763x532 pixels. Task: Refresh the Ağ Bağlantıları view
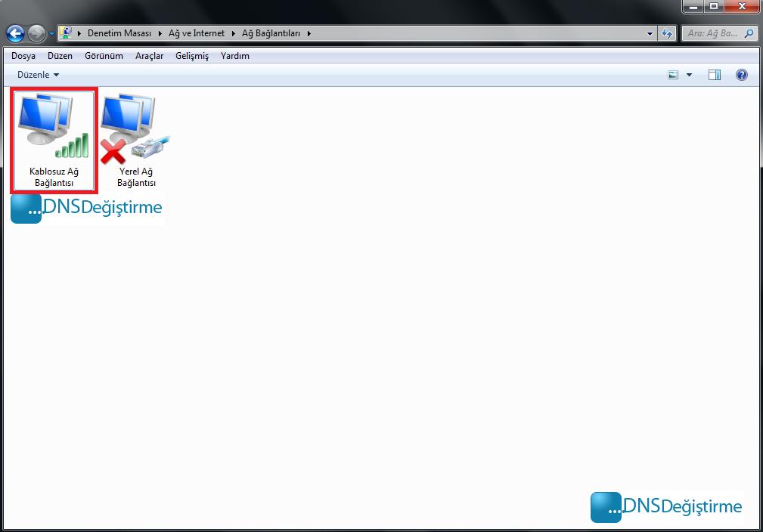click(x=667, y=33)
